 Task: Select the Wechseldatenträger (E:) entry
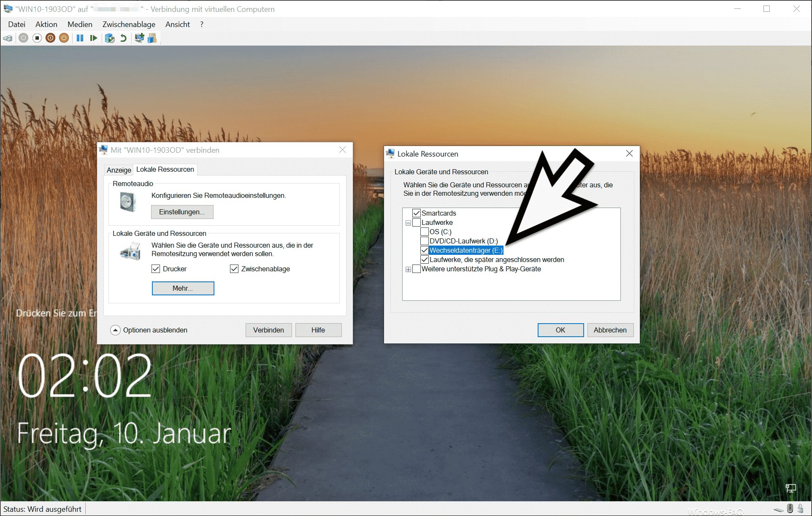(x=466, y=250)
